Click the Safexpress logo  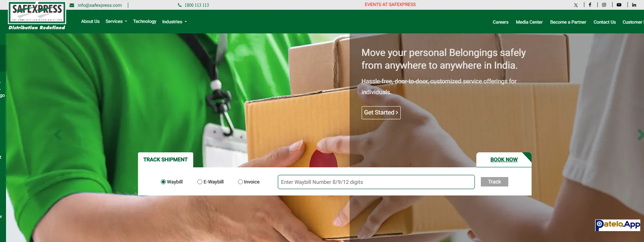(x=37, y=16)
